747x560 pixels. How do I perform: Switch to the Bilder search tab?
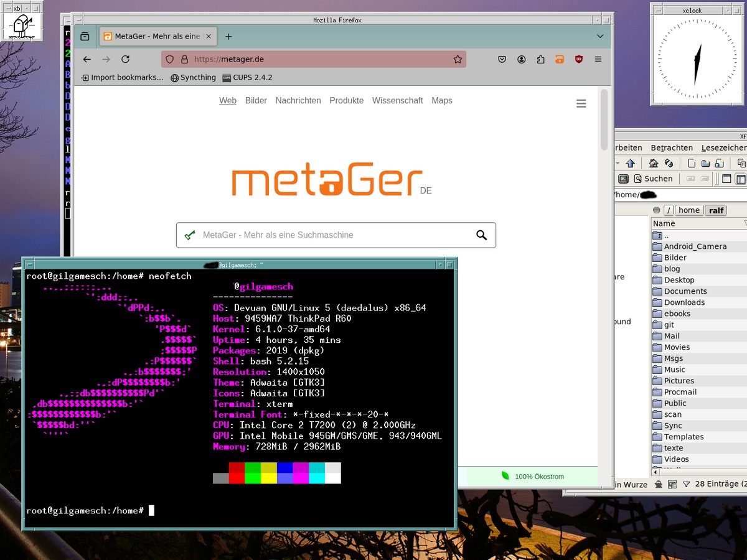256,101
